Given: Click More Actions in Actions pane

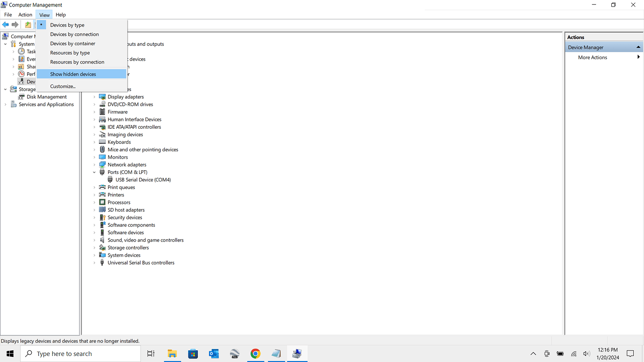Looking at the screenshot, I should (593, 57).
